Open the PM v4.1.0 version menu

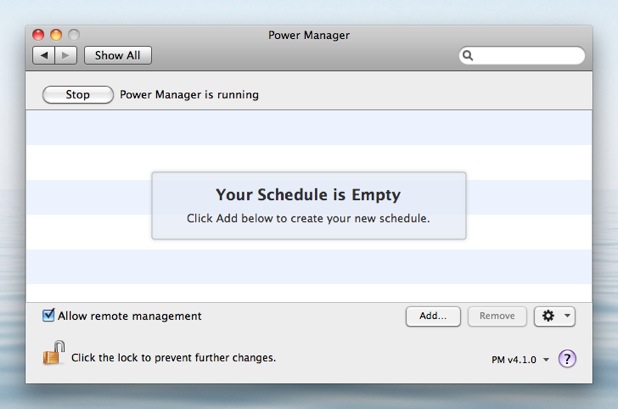[x=520, y=360]
